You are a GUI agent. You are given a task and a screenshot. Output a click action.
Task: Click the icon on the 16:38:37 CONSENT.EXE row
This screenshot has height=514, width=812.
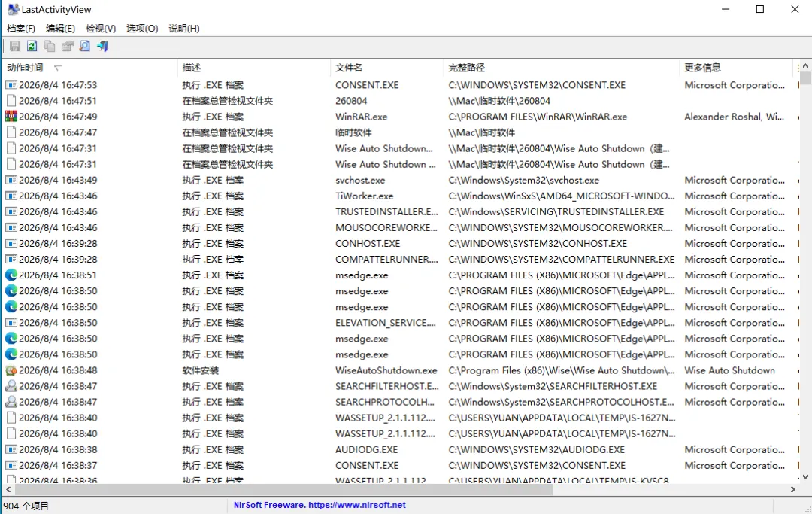(11, 465)
